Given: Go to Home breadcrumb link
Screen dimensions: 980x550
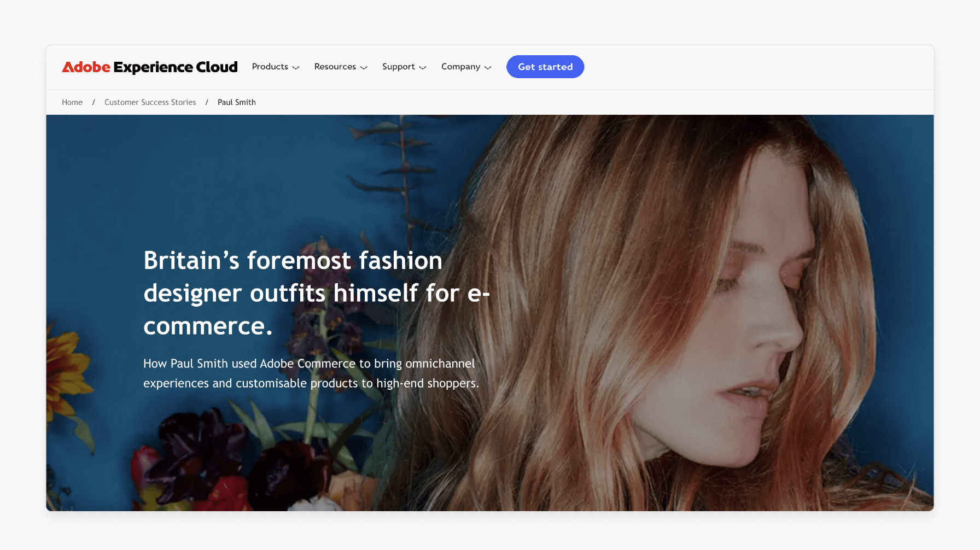Looking at the screenshot, I should pos(72,102).
